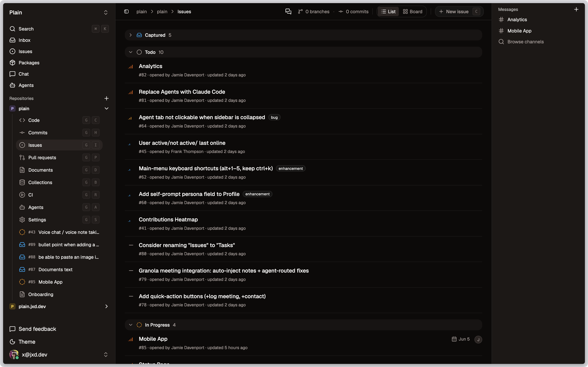Open issue Add self-prompt persona field
Viewport: 588px width, 367px height.
click(x=189, y=194)
